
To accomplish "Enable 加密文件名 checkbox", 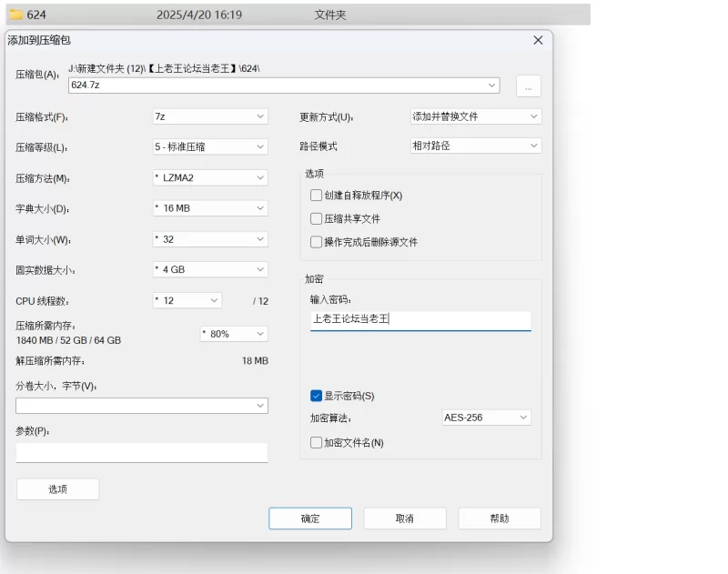I will pos(317,443).
